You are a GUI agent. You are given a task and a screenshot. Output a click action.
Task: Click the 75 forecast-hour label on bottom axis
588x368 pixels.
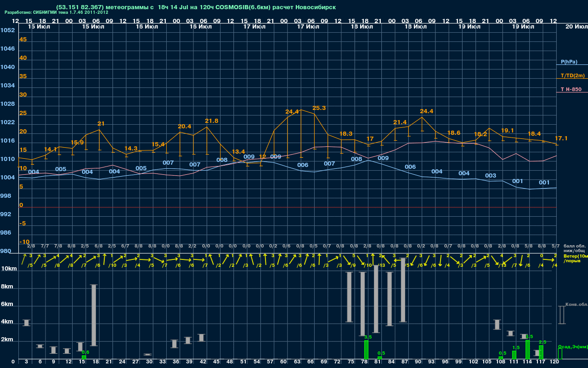tap(351, 362)
